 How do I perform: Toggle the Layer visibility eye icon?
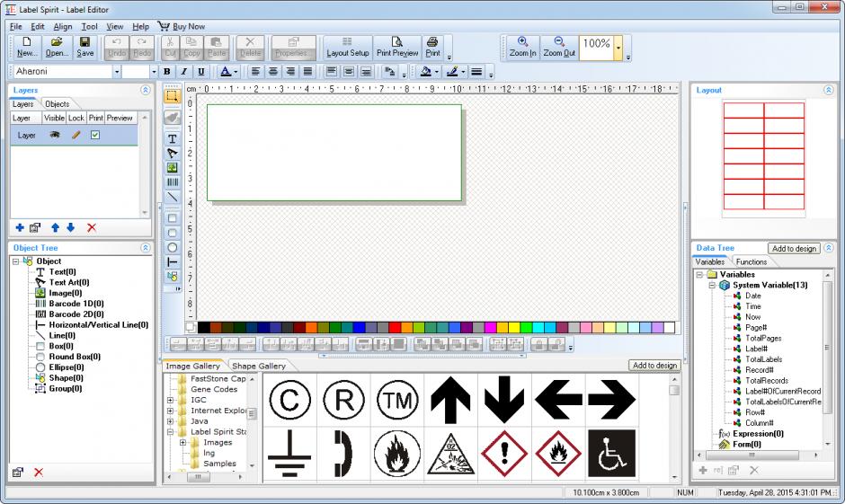(x=55, y=135)
